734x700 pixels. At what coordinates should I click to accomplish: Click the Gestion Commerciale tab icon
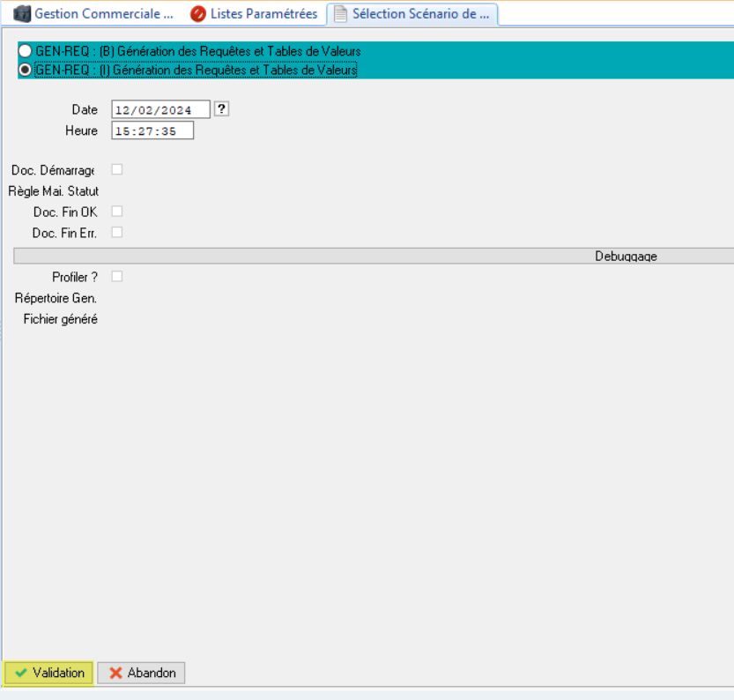point(21,14)
